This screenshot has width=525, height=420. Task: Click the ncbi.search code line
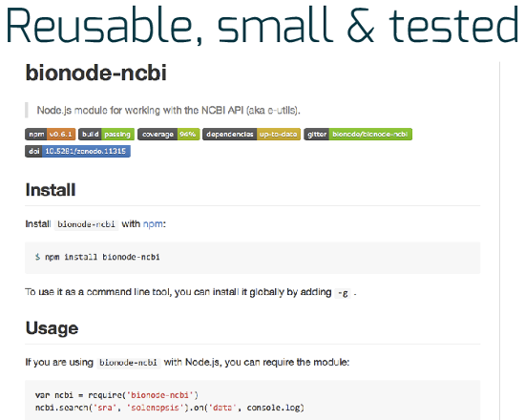[x=169, y=408]
